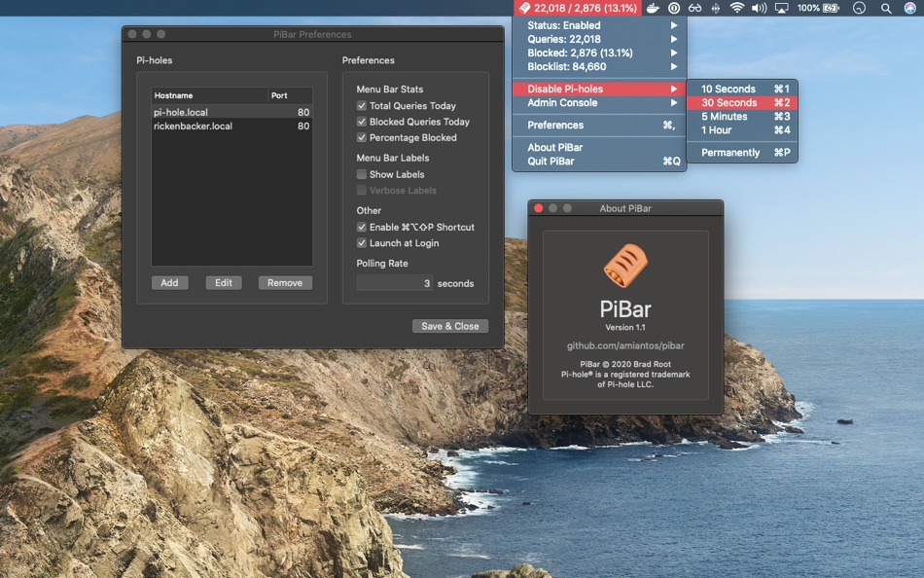Close the About PiBar window
Screen dimensions: 924x578
coord(538,208)
